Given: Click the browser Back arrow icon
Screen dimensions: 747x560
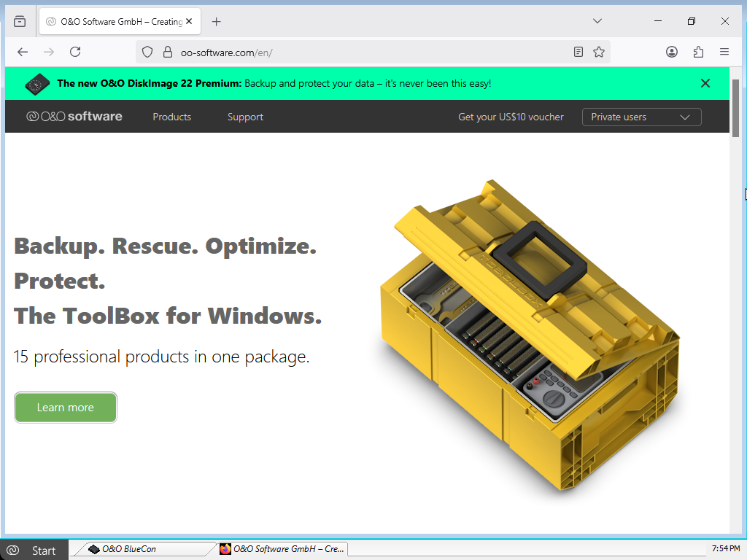Looking at the screenshot, I should 23,52.
